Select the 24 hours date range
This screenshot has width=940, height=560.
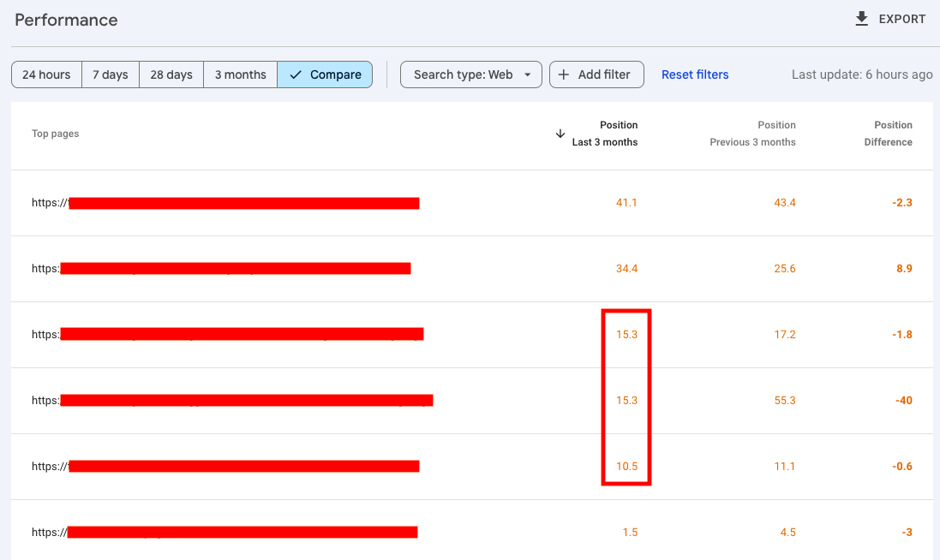click(46, 74)
